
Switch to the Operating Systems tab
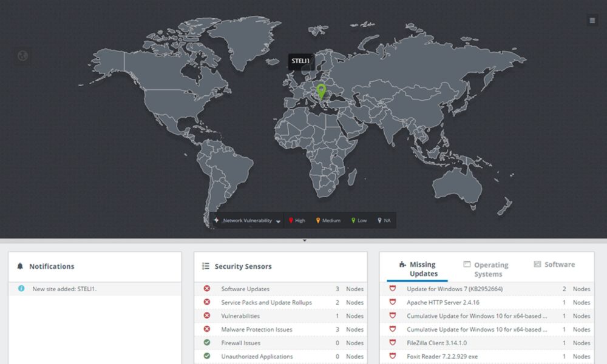click(x=486, y=269)
